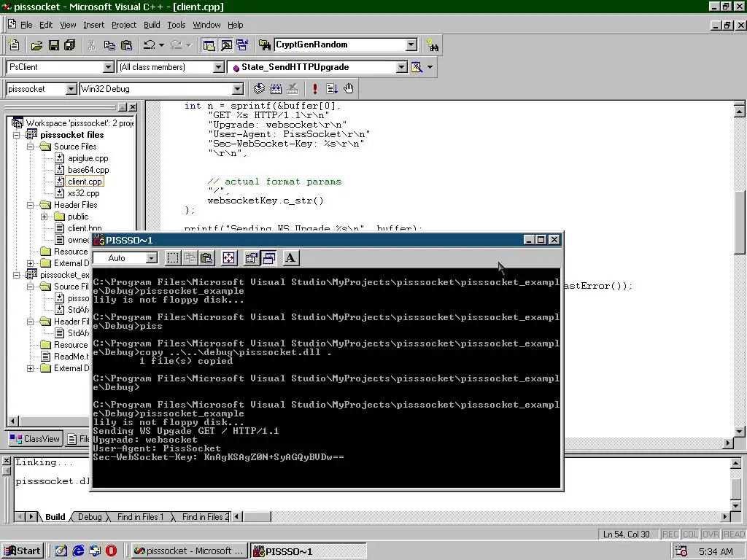Click the pisssocket - Microsoft taskbar button
Viewport: 747px width, 560px height.
pos(189,551)
